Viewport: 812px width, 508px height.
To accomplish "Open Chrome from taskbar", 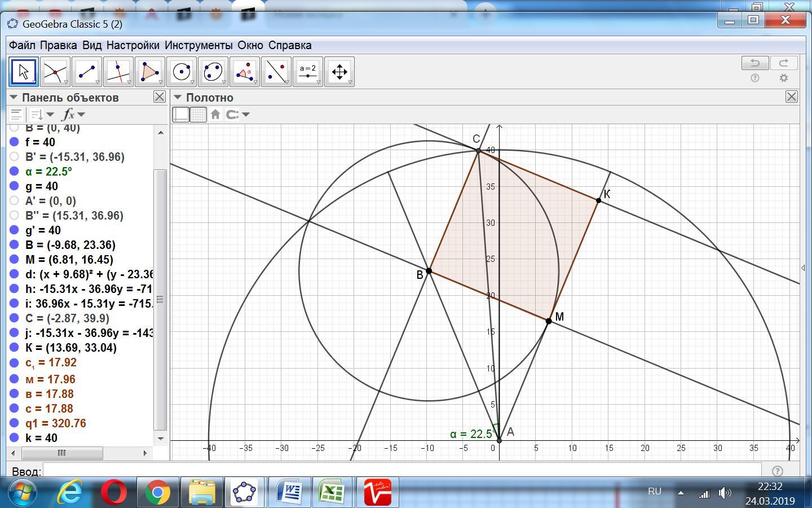I will coord(157,493).
